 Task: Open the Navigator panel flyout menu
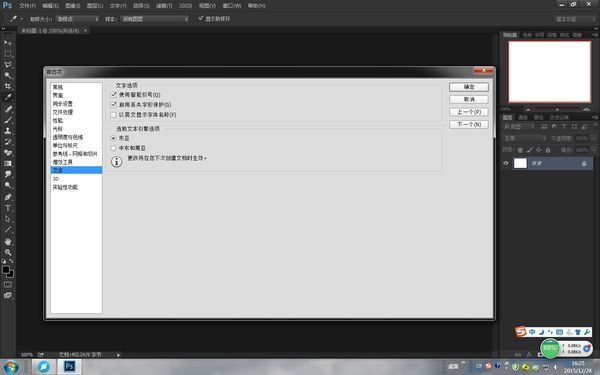[595, 35]
